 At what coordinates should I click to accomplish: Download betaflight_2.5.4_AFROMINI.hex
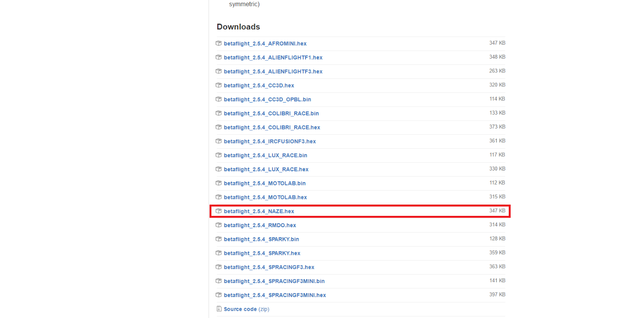[265, 43]
